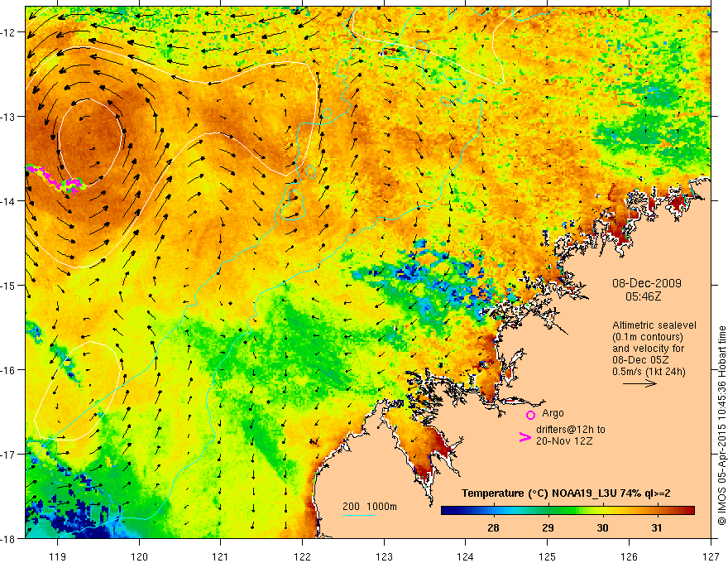Click the longitude axis label 127
728x563 pixels.
[711, 556]
